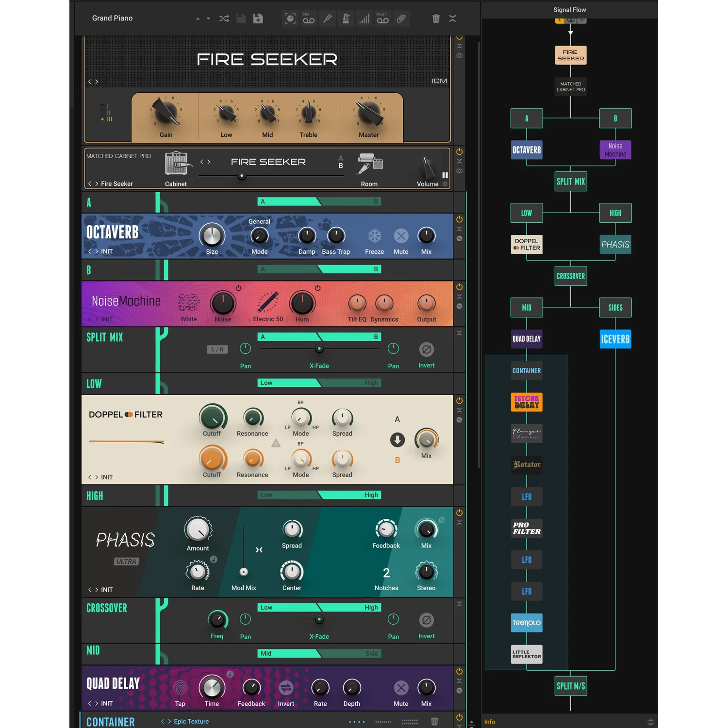Click the Doppel Filter A-to-B down arrow
Image resolution: width=728 pixels, height=728 pixels.
pos(397,440)
